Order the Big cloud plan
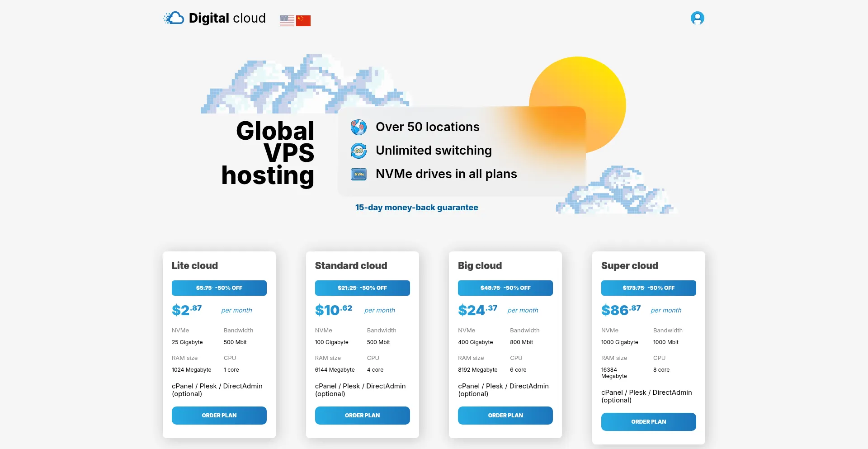 point(505,415)
